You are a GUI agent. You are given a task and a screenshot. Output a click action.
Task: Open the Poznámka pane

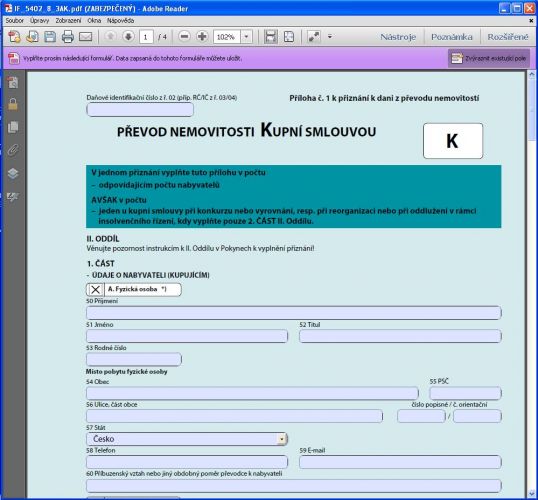pyautogui.click(x=452, y=37)
